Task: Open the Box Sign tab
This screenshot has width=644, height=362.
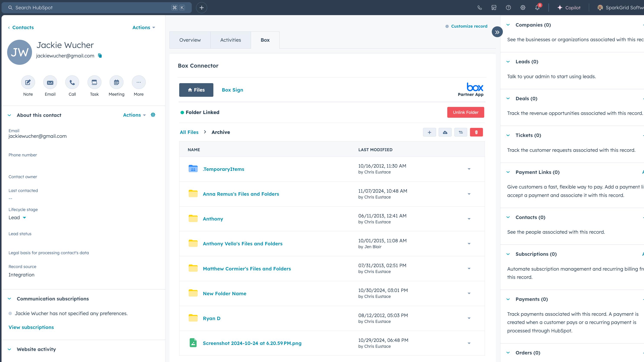Action: [x=232, y=90]
